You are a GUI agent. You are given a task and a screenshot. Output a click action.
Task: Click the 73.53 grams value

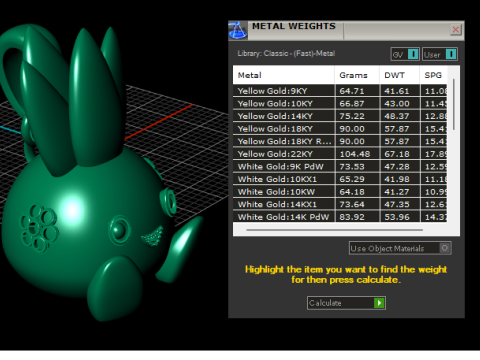(352, 167)
